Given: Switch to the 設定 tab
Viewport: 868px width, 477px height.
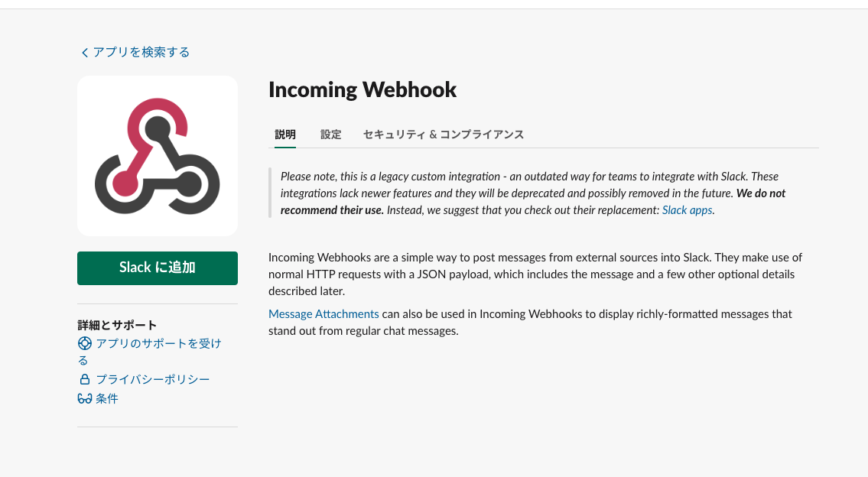Looking at the screenshot, I should point(330,135).
